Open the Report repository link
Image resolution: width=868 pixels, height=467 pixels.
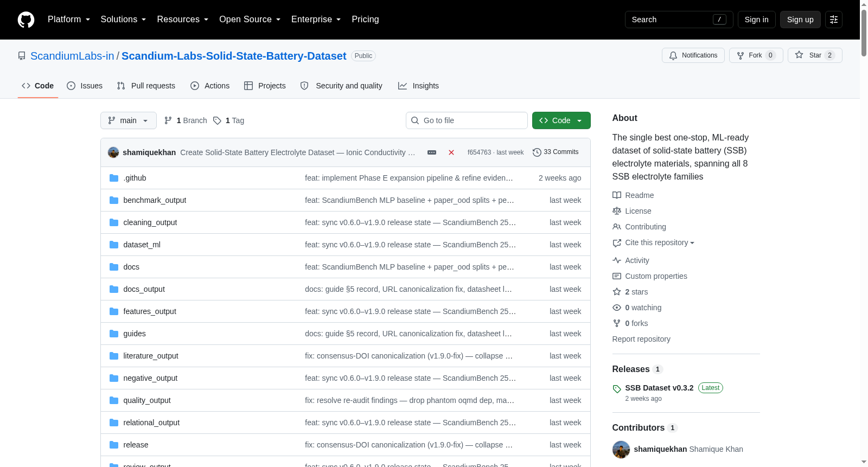(x=641, y=339)
